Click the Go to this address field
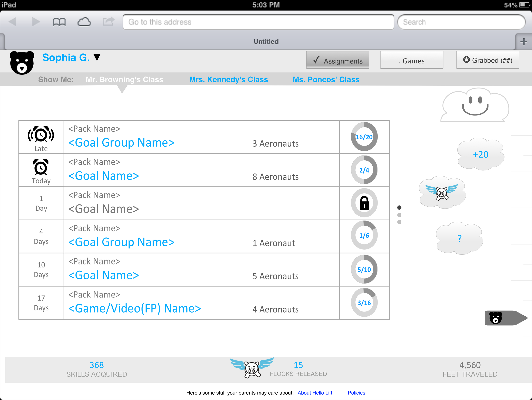This screenshot has width=532, height=400. (x=258, y=22)
